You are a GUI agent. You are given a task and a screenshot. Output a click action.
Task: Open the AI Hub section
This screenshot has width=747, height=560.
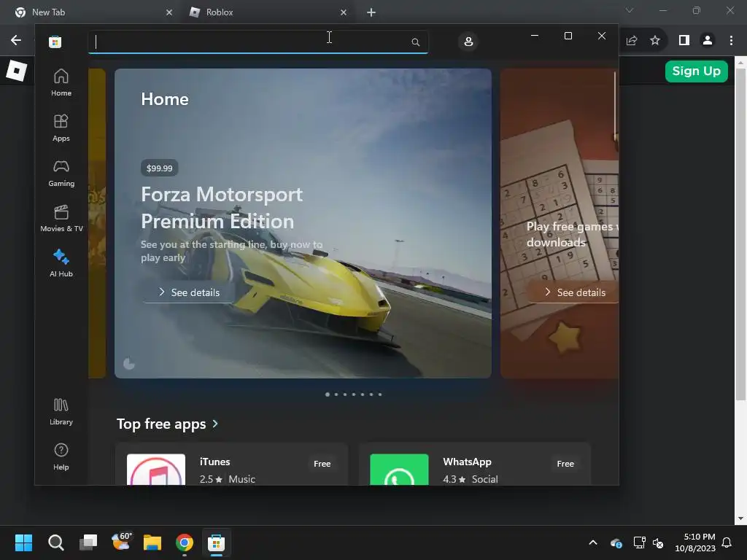[x=61, y=262]
